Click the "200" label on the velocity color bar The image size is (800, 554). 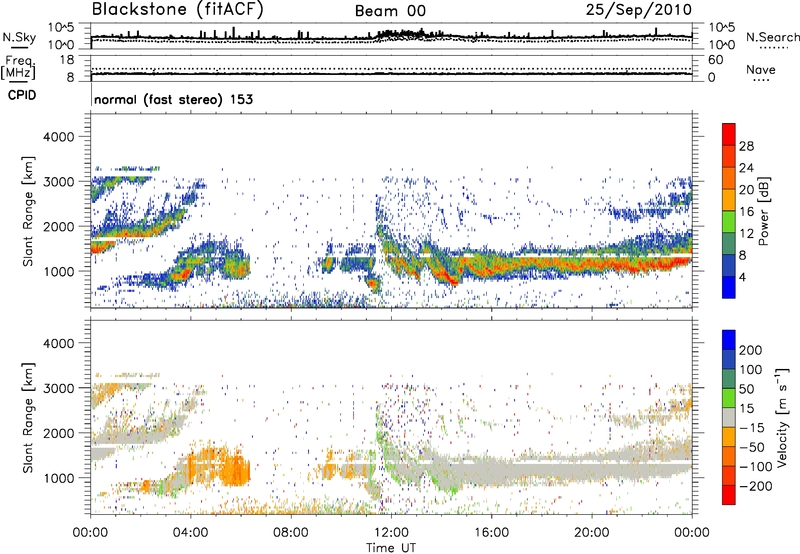(x=751, y=350)
